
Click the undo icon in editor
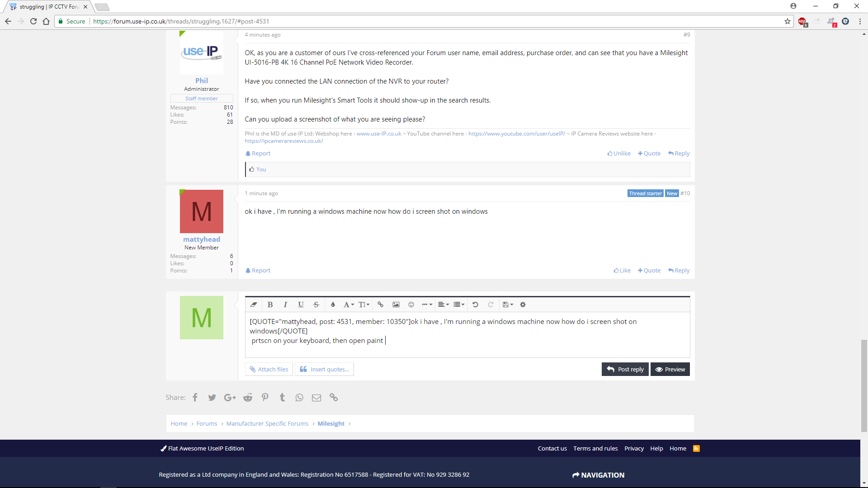point(475,305)
